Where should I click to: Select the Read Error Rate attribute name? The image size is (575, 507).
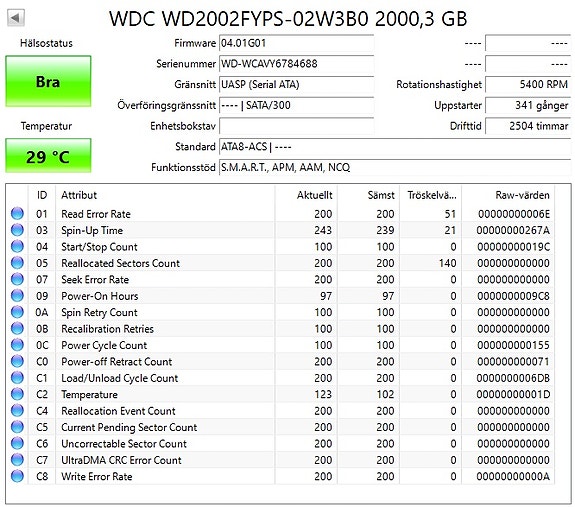click(96, 214)
